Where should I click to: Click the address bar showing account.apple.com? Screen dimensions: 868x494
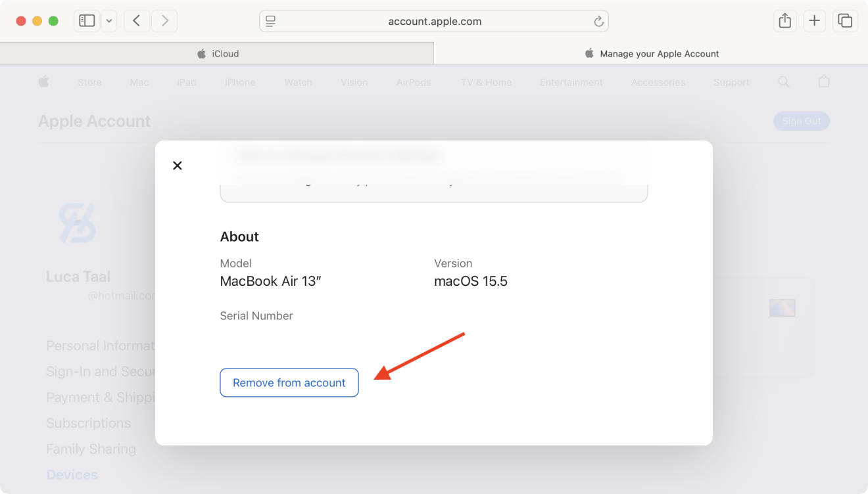[434, 21]
